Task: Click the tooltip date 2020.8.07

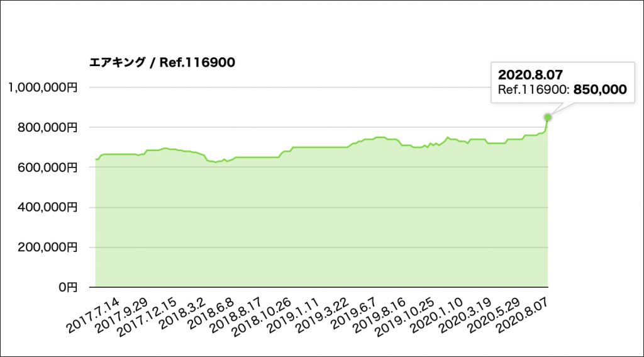Action: click(x=530, y=74)
